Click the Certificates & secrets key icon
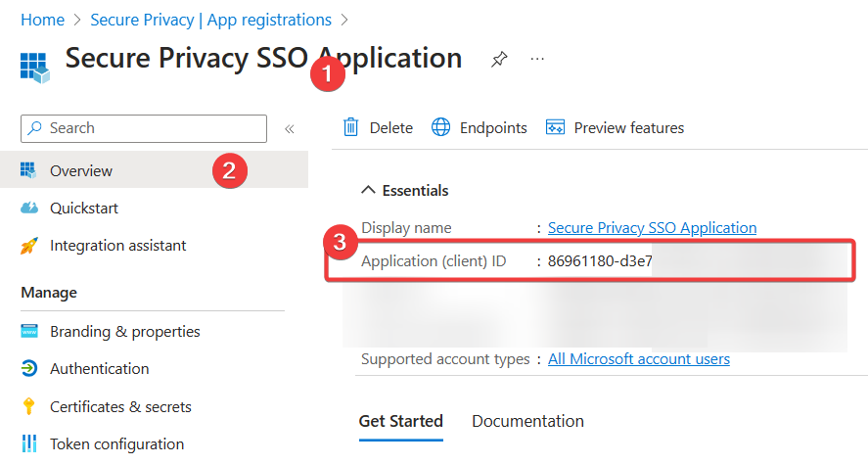868x465 pixels. (29, 406)
